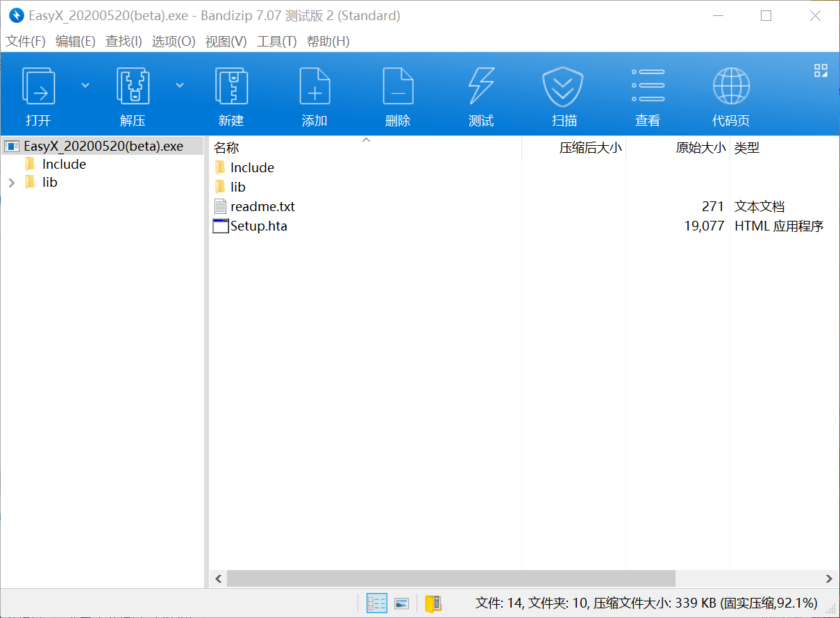Click the Scan (扫描) shield icon
This screenshot has width=840, height=618.
(x=562, y=86)
